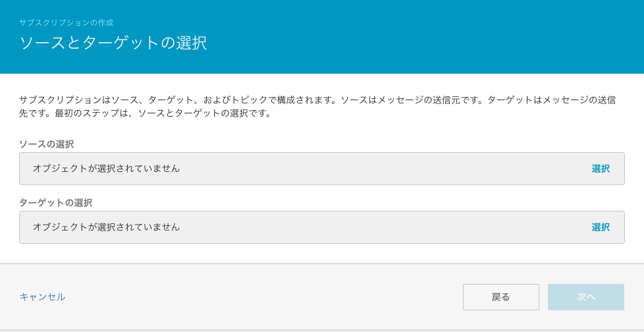Click the description line starting with 先です
The height and width of the screenshot is (332, 644).
tap(145, 113)
